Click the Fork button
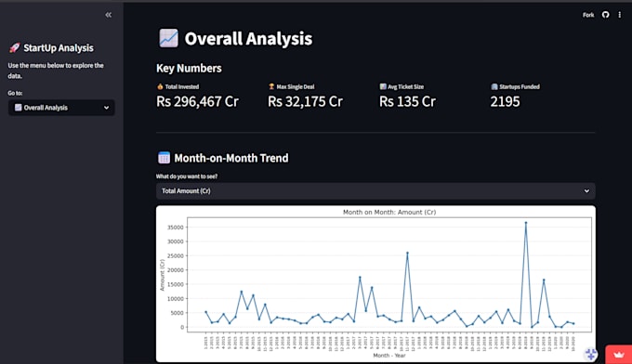Viewport: 632px width, 364px height. pos(588,15)
